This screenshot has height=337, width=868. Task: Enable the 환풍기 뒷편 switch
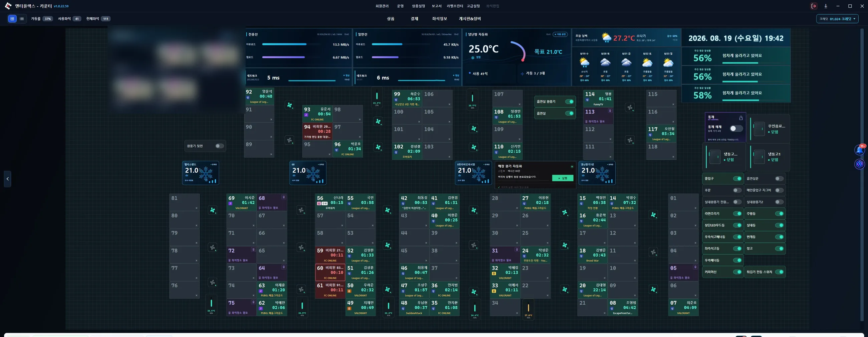(x=219, y=146)
